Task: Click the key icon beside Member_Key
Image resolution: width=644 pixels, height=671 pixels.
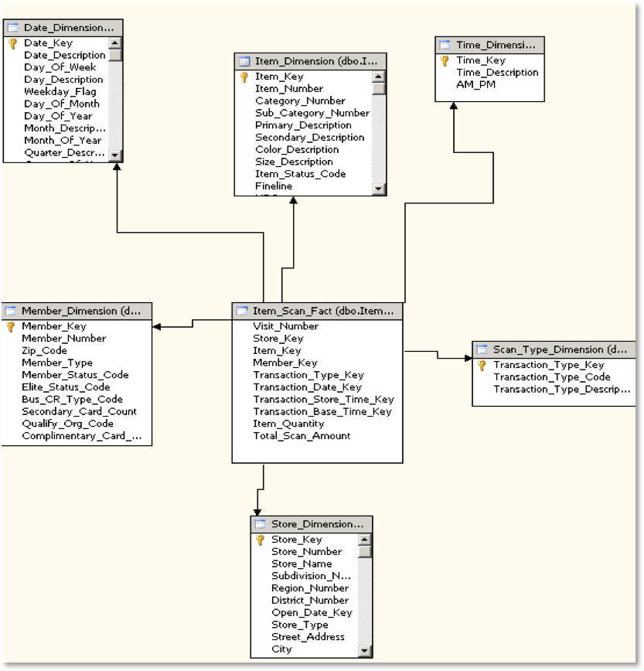Action: [x=11, y=326]
